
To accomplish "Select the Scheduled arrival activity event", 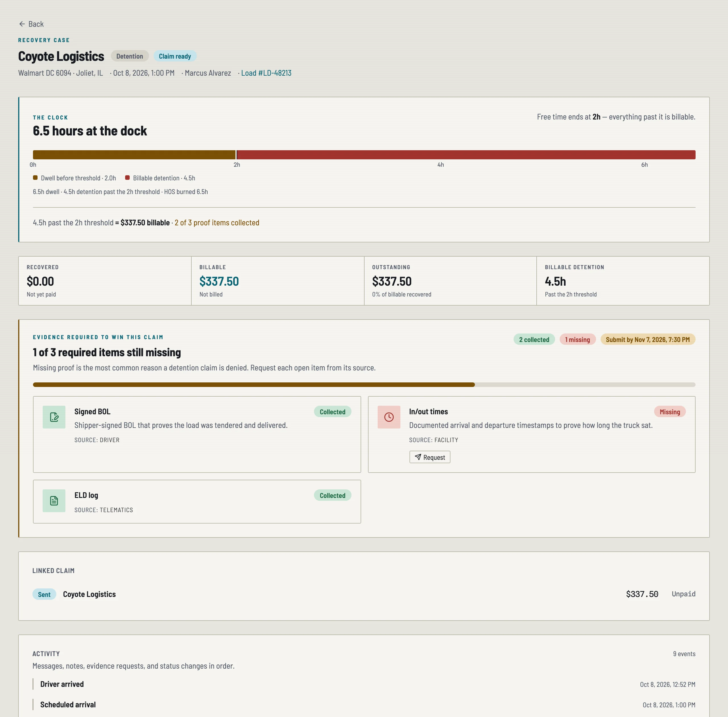I will point(364,704).
